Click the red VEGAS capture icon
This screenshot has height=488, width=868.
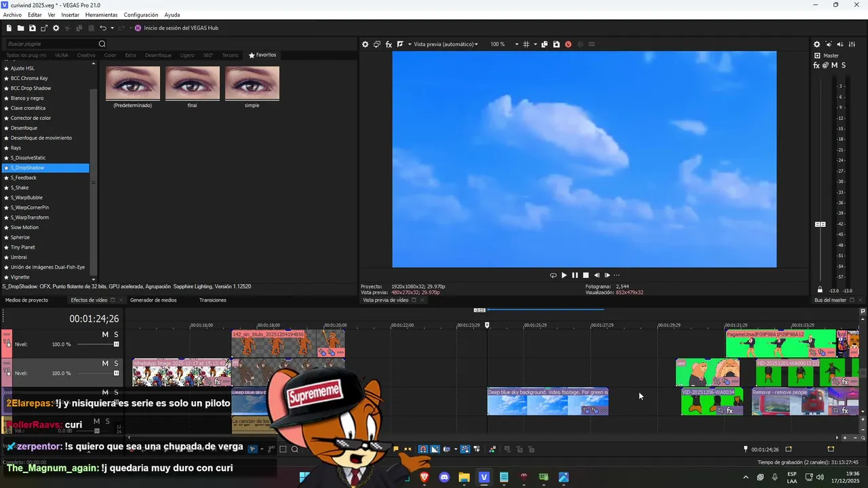568,44
